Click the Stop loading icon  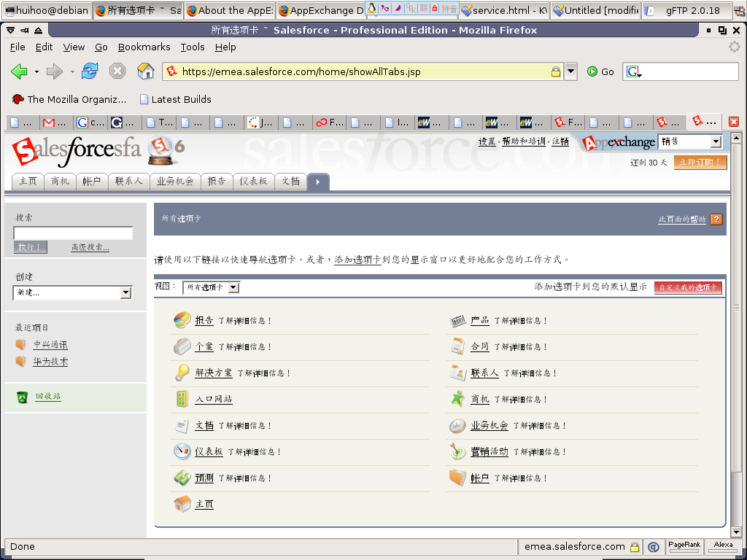click(x=117, y=71)
